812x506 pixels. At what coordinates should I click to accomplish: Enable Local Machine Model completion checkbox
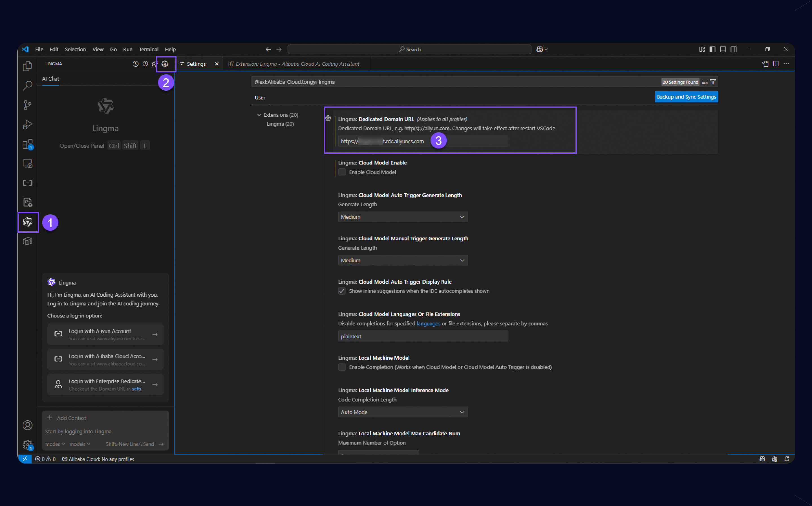click(x=342, y=367)
